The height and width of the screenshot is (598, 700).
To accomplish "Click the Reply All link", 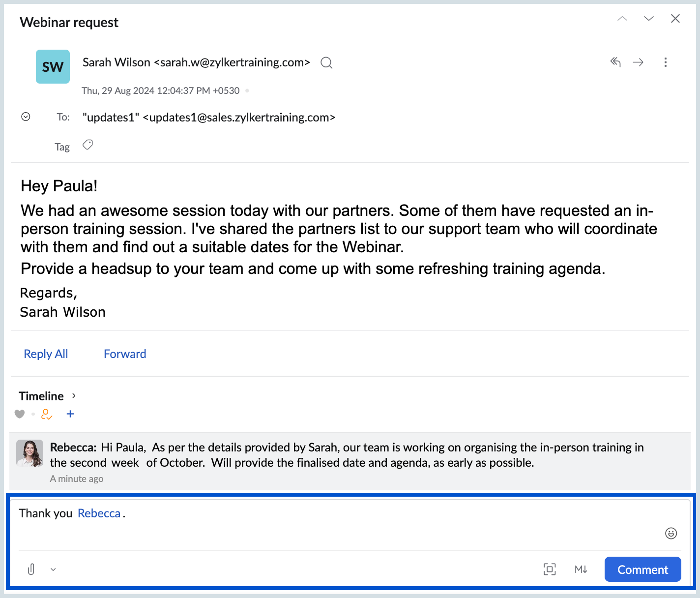I will [46, 354].
